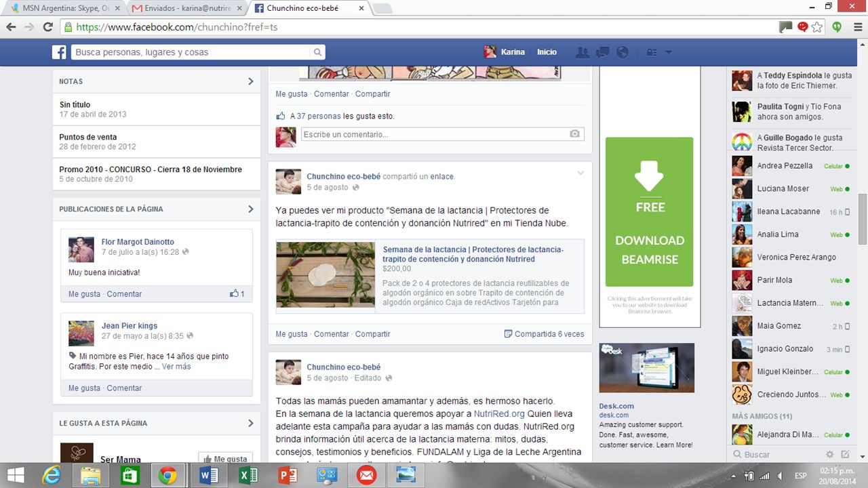Click Inicio in Facebook header
This screenshot has height=488, width=868.
click(x=547, y=52)
